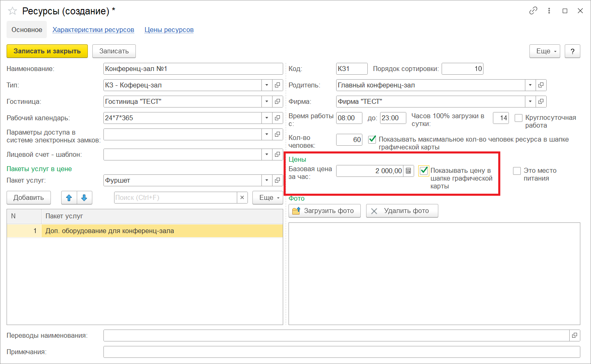Open Параметры доступа field record icon
This screenshot has height=364, width=591.
pos(277,134)
